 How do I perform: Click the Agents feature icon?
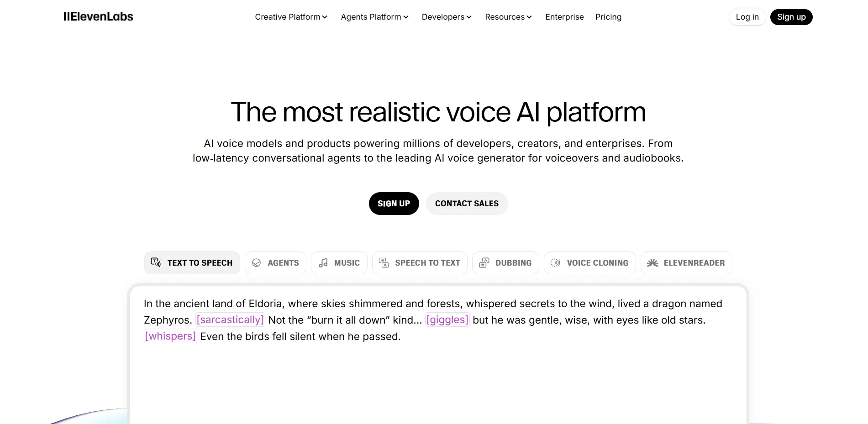point(257,262)
